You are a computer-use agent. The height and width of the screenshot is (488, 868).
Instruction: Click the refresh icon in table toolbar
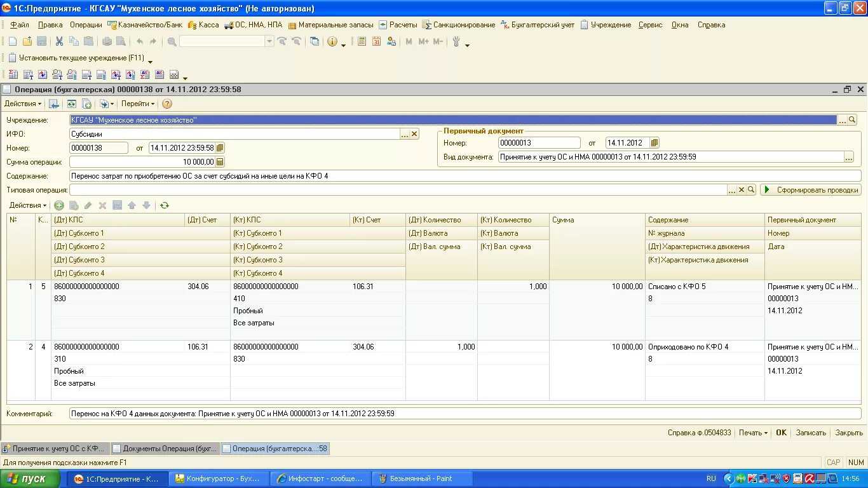[165, 205]
